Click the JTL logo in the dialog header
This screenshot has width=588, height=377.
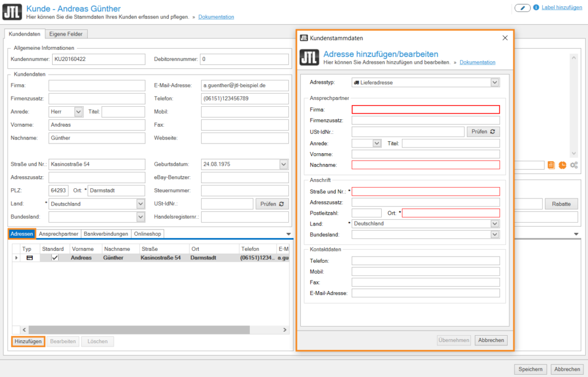[x=309, y=57]
